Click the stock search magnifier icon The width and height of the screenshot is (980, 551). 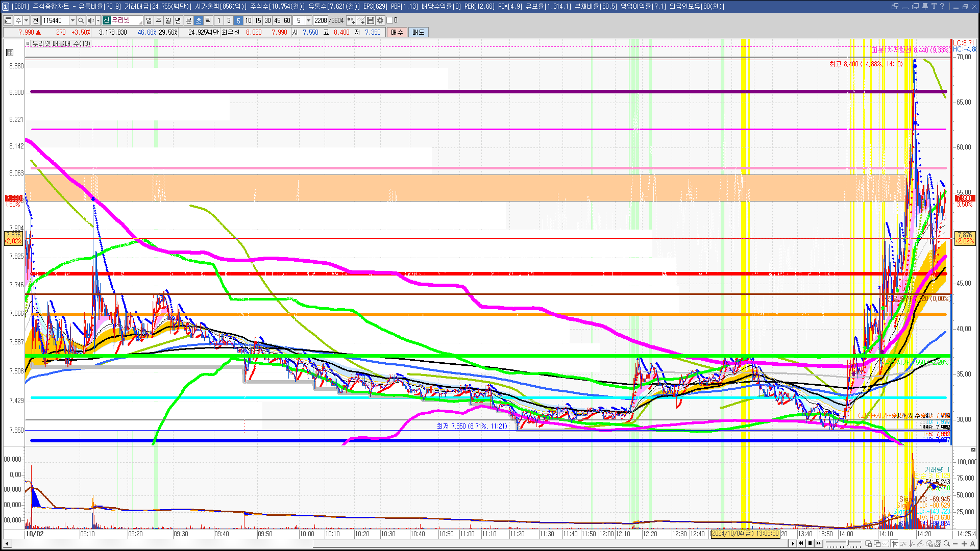(x=81, y=20)
